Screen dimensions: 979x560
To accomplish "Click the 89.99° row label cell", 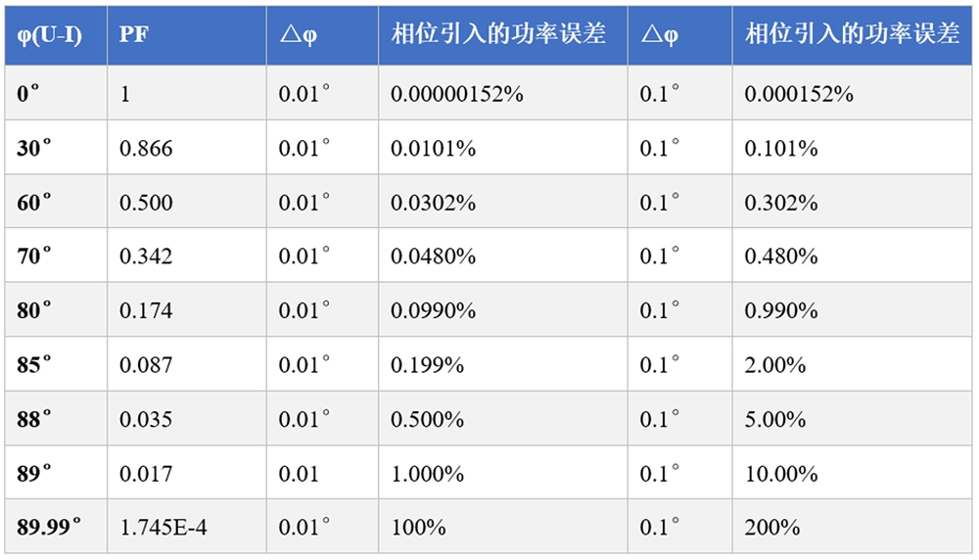I will coord(49,527).
